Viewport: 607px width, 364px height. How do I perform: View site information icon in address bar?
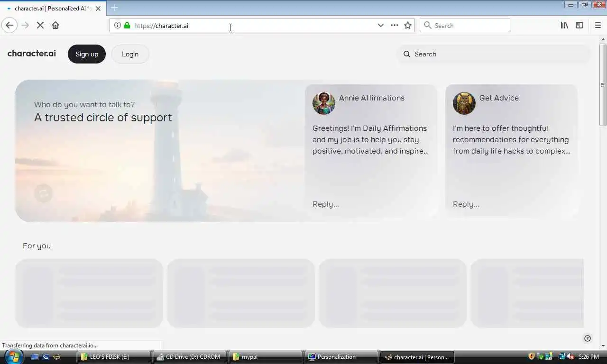(x=118, y=26)
